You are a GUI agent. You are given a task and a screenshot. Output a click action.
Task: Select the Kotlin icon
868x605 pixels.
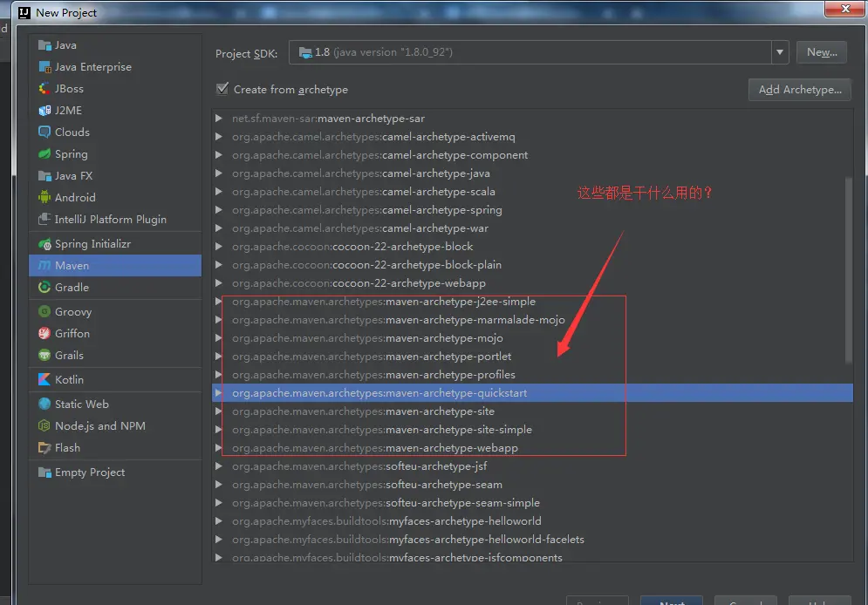(44, 380)
